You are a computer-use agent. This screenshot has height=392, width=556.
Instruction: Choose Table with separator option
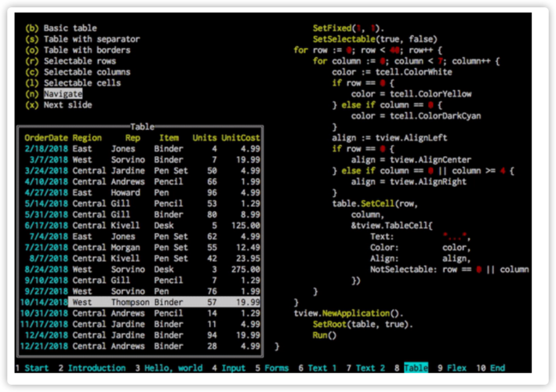(x=91, y=38)
